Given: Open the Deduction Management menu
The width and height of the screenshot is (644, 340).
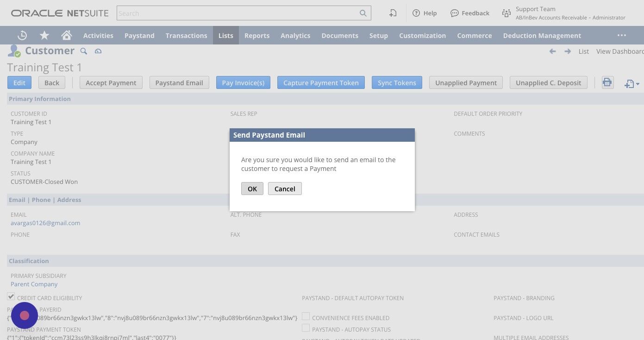Looking at the screenshot, I should pos(542,35).
